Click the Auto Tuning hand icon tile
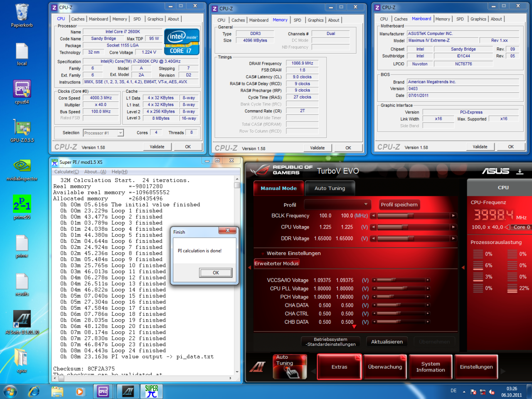Screen dimensions: 532x399 click(290, 367)
